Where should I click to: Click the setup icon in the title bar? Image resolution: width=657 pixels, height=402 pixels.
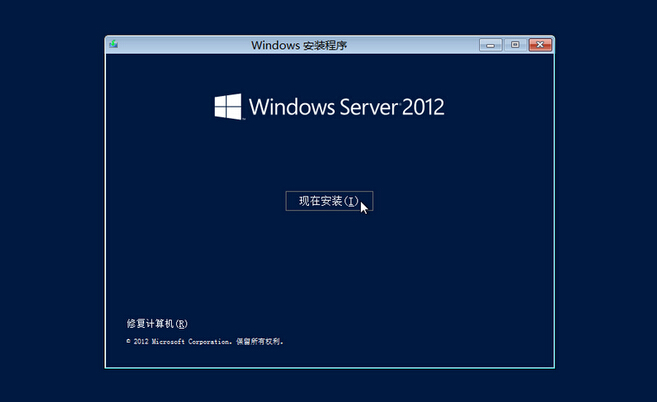click(114, 44)
